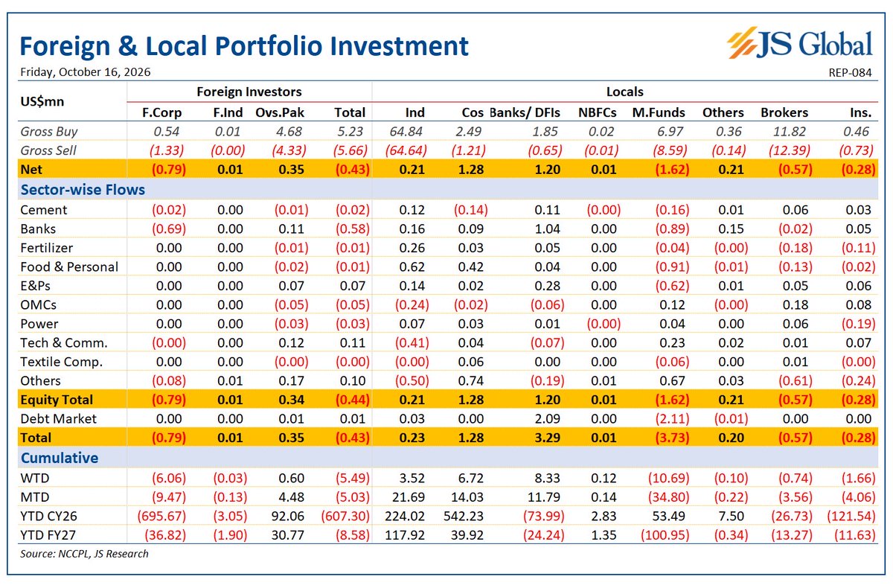Screen dimensions: 893x588
Task: Click the title Foreign & Local Portfolio Investment
Action: click(x=244, y=45)
